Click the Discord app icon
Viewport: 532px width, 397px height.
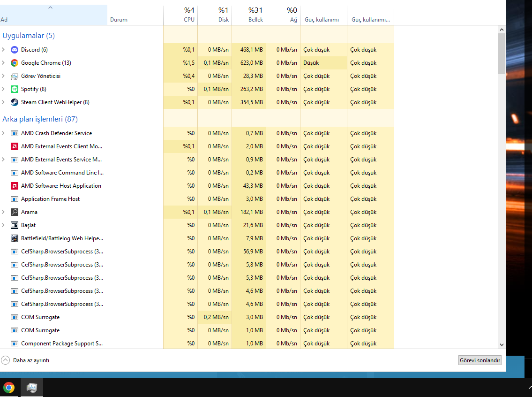(14, 50)
